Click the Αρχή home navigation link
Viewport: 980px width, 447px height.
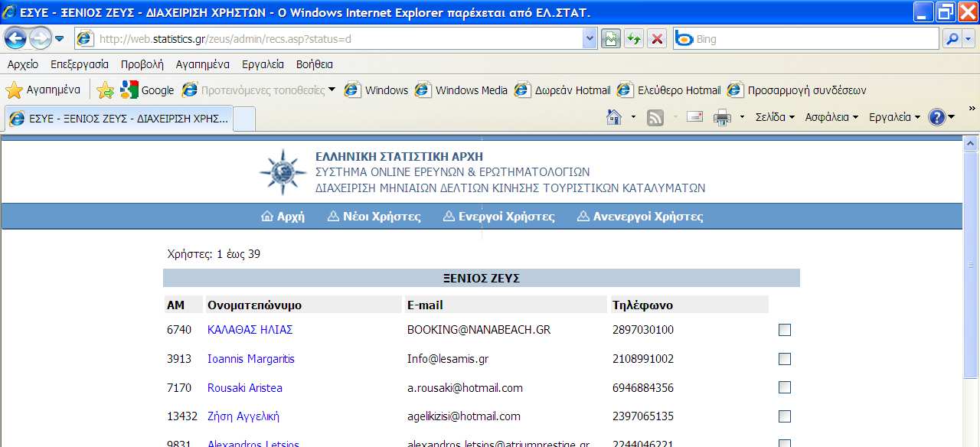coord(283,217)
